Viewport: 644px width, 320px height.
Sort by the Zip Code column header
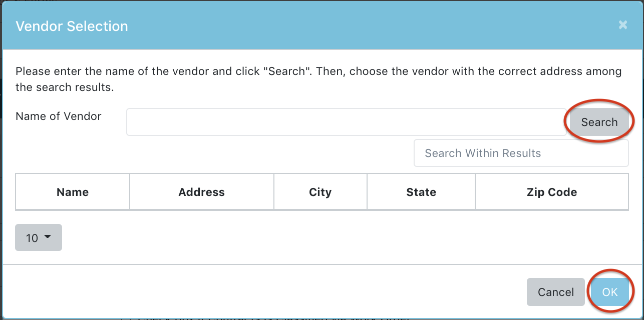click(x=552, y=192)
